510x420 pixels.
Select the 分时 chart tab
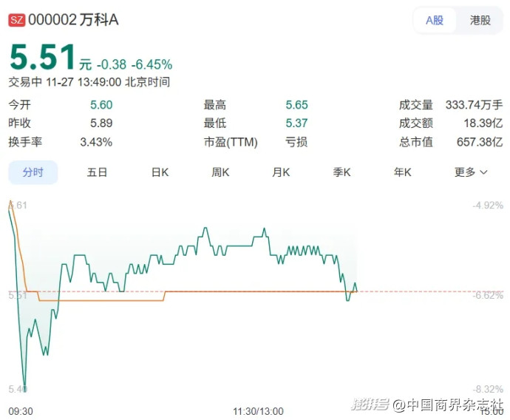(x=33, y=172)
